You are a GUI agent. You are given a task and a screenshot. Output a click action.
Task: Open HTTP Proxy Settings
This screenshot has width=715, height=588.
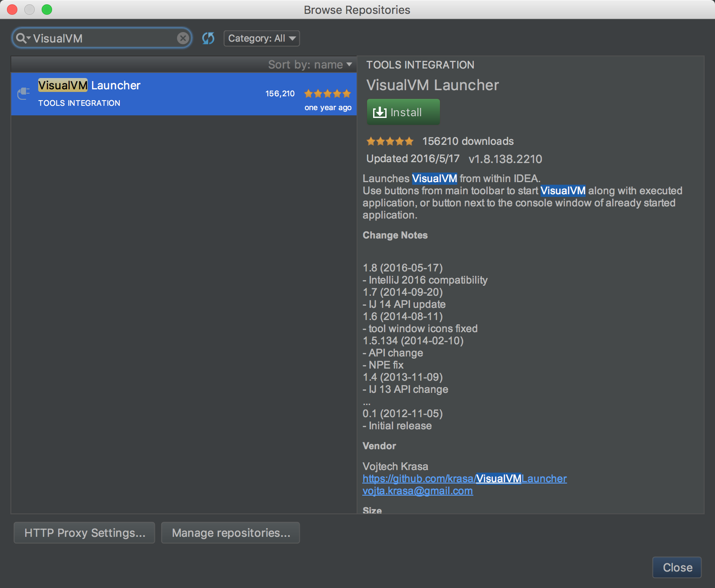pos(85,532)
